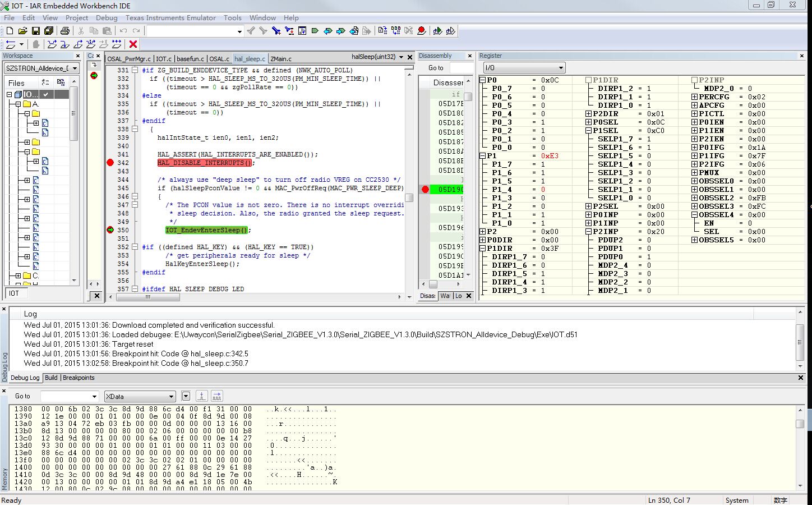Expand the P2DIR register node
This screenshot has height=505, width=812.
pos(588,114)
